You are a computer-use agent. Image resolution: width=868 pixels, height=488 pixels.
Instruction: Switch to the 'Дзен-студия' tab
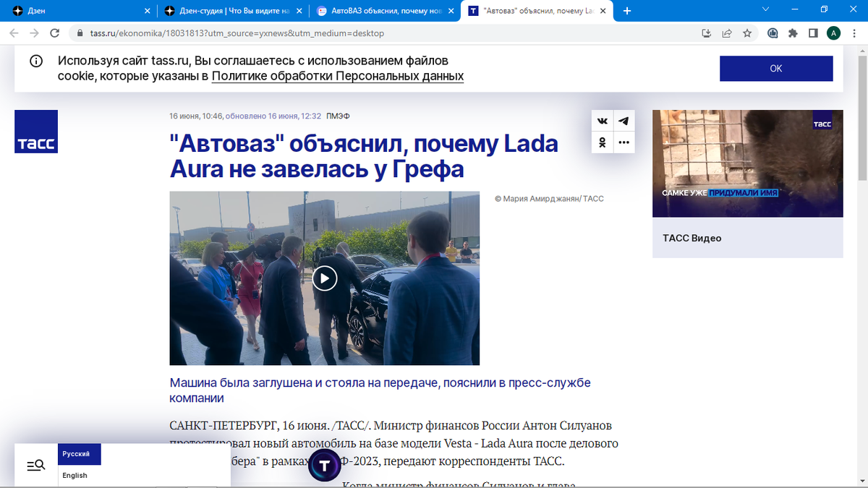coord(233,11)
